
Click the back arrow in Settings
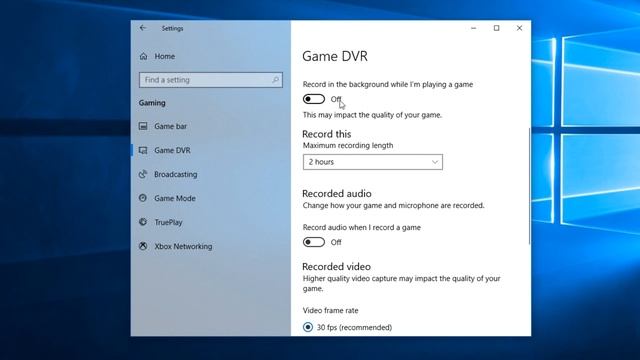pos(143,28)
